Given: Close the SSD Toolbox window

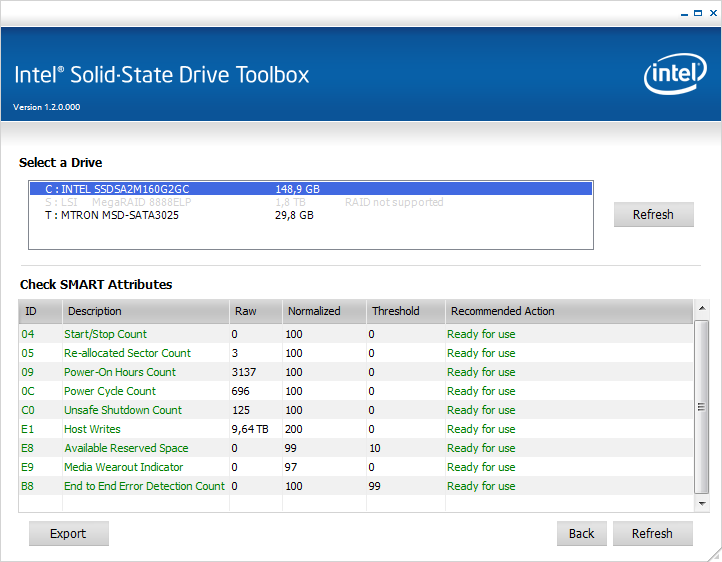Looking at the screenshot, I should pyautogui.click(x=713, y=13).
